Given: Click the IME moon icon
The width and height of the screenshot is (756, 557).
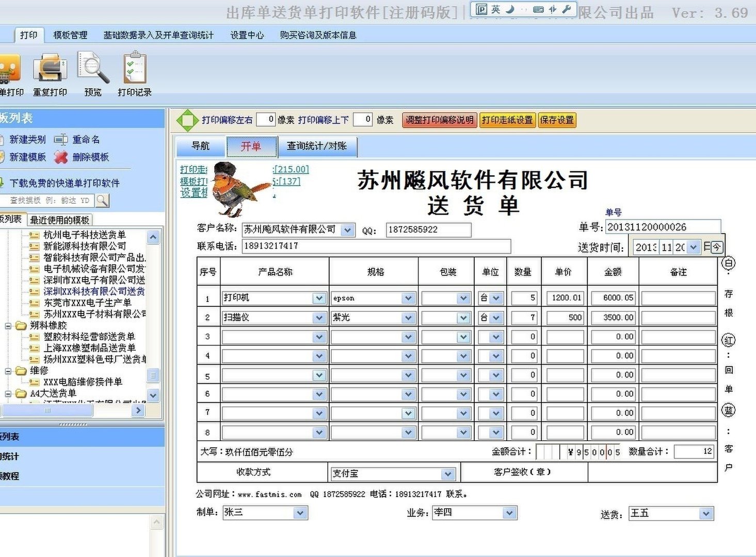Looking at the screenshot, I should (x=510, y=9).
